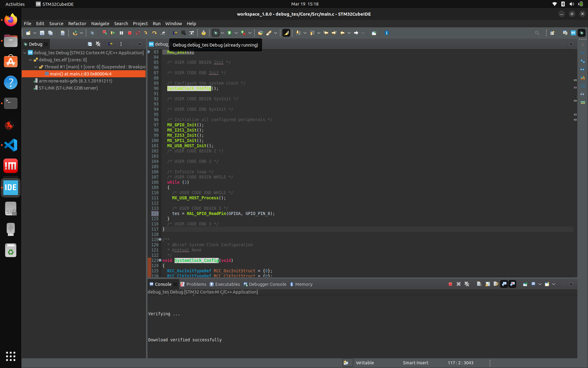Open the Window menu

click(174, 24)
